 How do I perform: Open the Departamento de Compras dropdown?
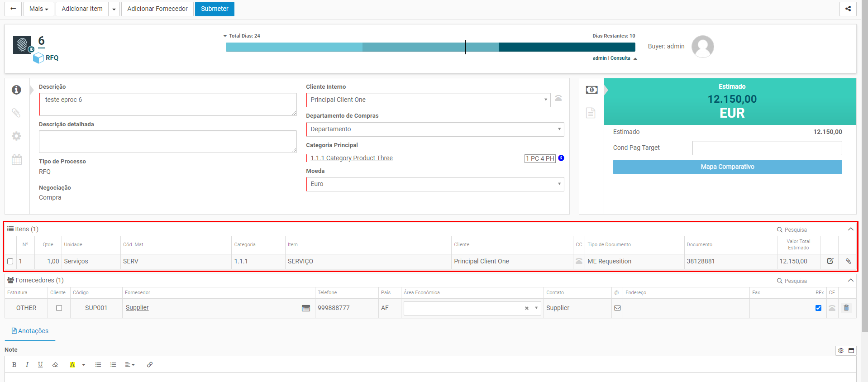coord(435,129)
